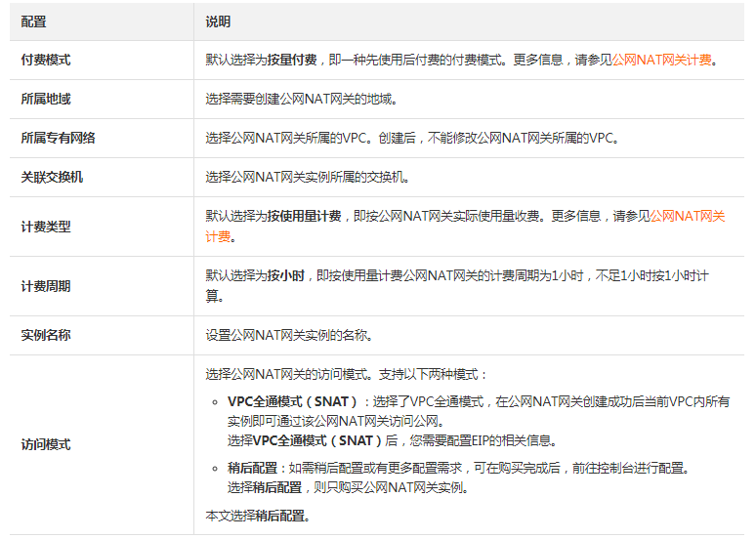The width and height of the screenshot is (756, 539).
Task: Click the bold text 按使用量计费
Action: coord(305,217)
